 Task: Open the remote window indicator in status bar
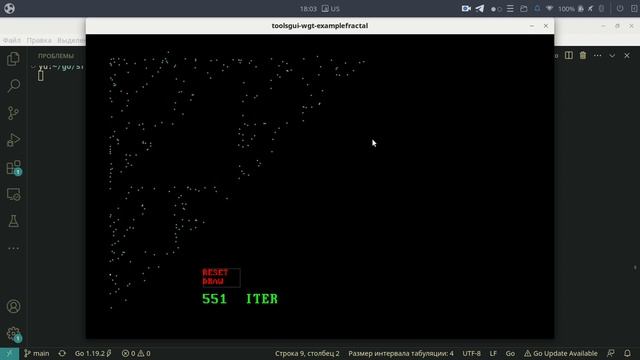[x=9, y=353]
